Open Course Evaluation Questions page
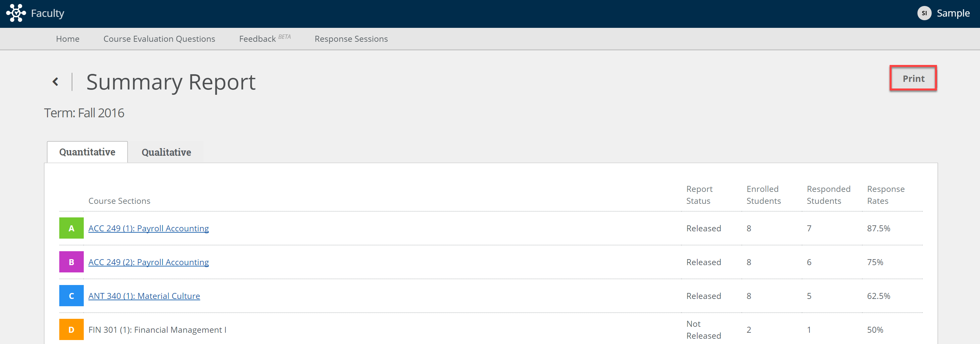Viewport: 980px width, 344px height. [x=159, y=39]
